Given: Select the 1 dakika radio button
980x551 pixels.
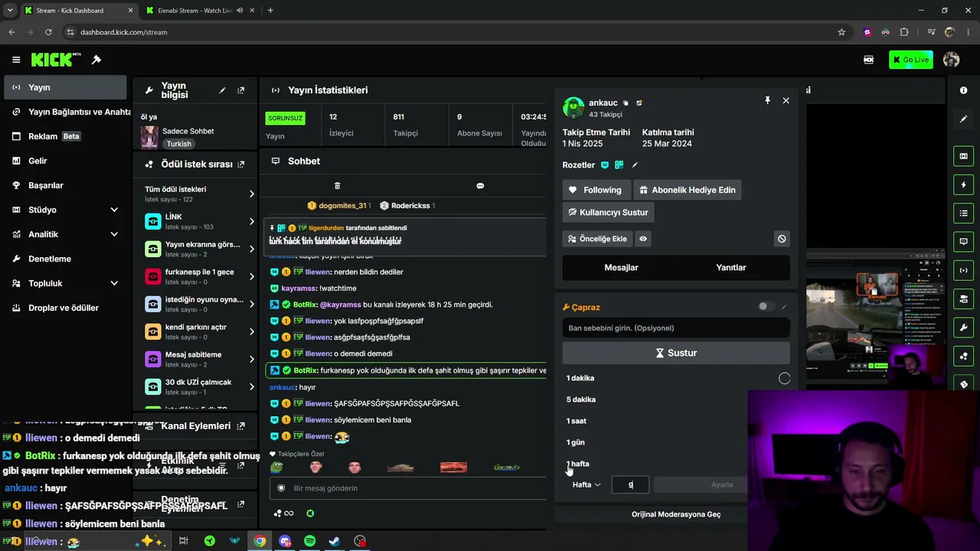Looking at the screenshot, I should [784, 378].
